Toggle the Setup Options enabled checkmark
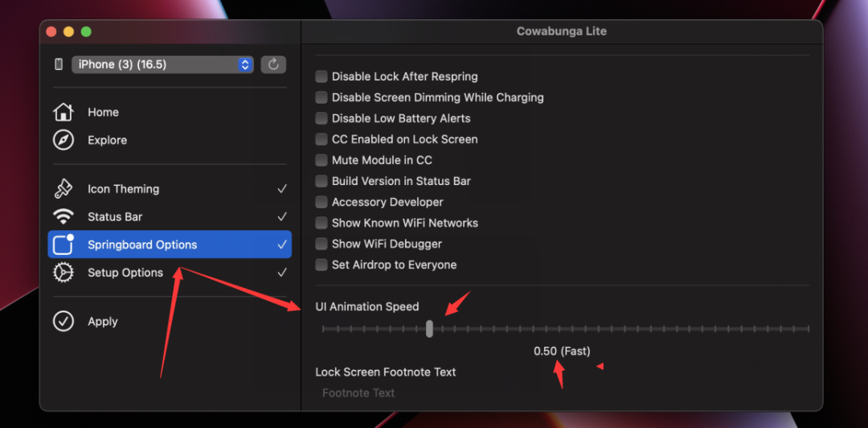The height and width of the screenshot is (428, 868). [x=282, y=273]
